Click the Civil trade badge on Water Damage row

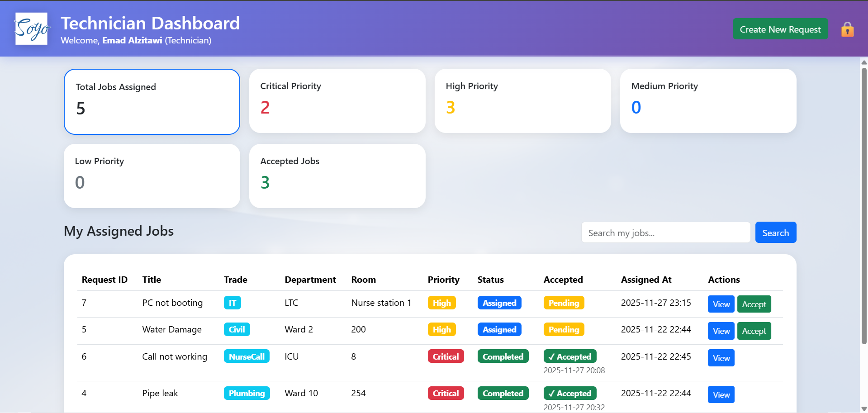click(237, 329)
